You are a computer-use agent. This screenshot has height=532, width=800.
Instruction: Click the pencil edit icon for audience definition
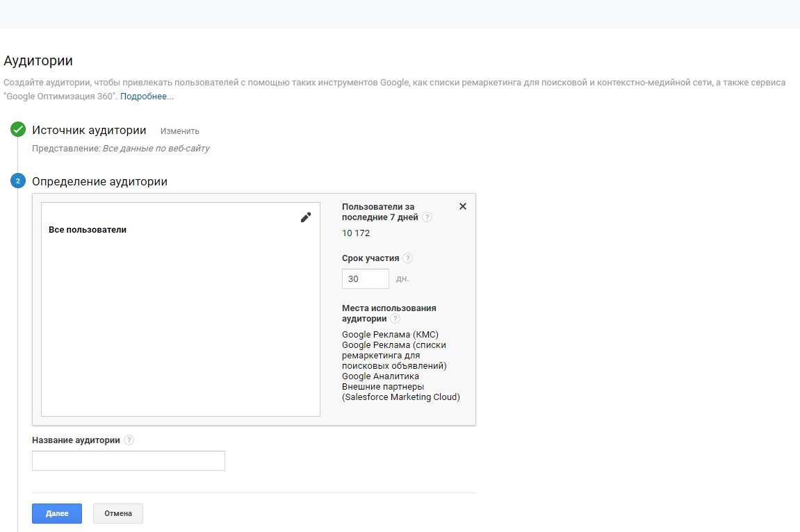[306, 217]
